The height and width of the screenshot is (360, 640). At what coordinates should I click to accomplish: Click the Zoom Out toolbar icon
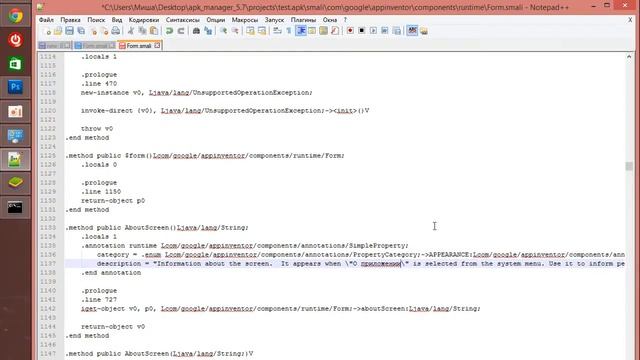pyautogui.click(x=235, y=31)
